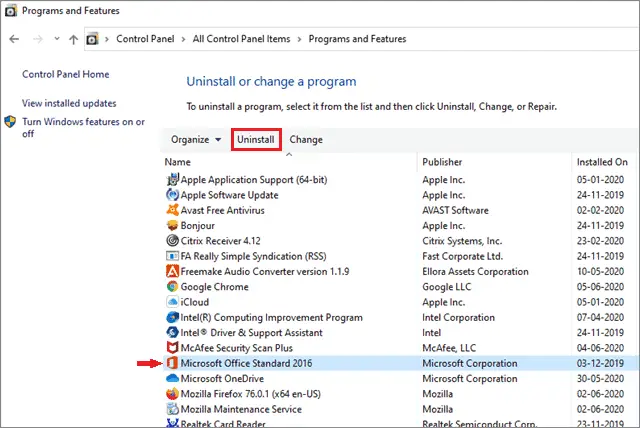Click the Microsoft OneDrive cloud icon
The height and width of the screenshot is (428, 640).
pos(172,378)
